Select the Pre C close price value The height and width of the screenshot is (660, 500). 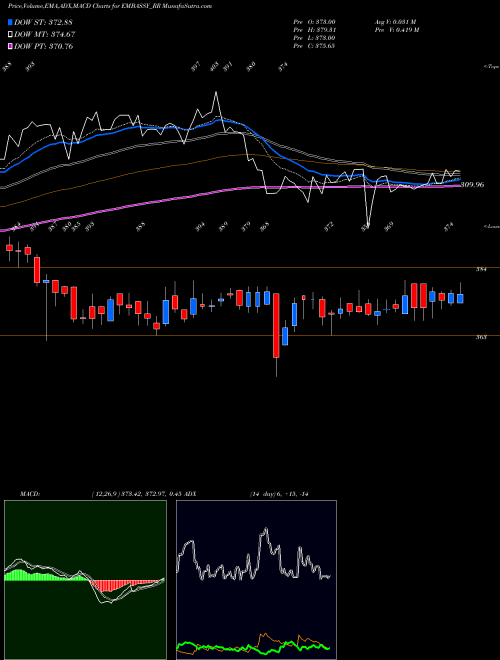[314, 46]
